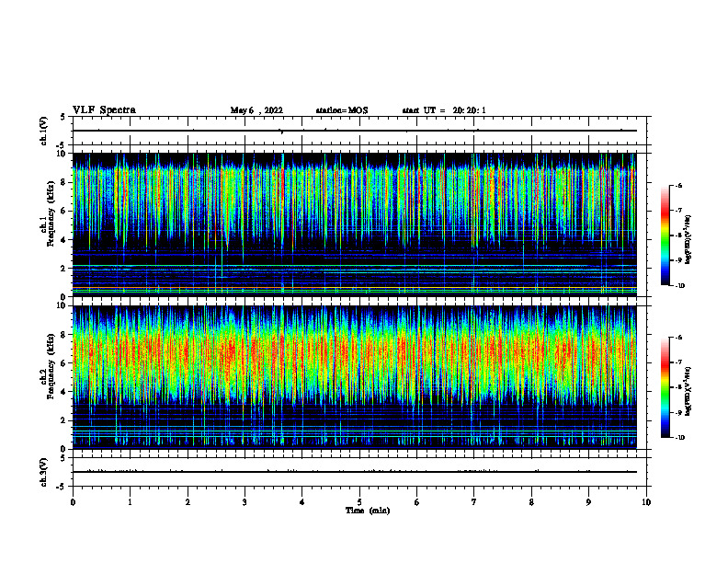Image resolution: width=728 pixels, height=563 pixels.
Task: Click the "8" kHz tick on ch.1 spectrogram
Action: [63, 182]
